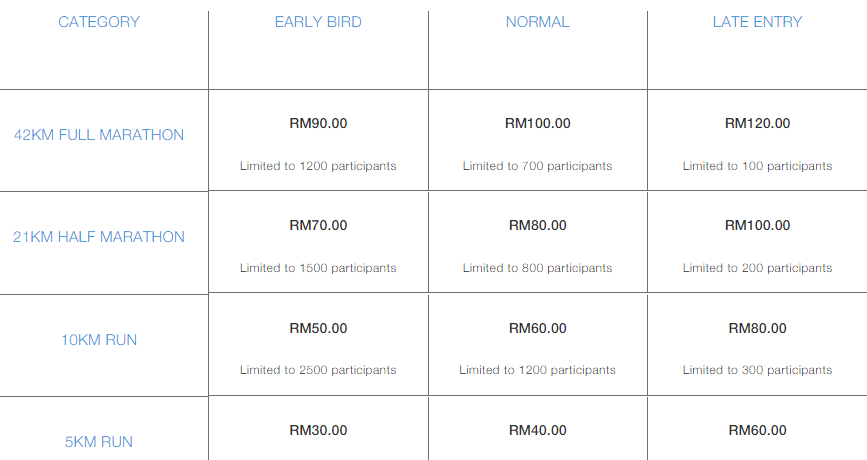Screen dimensions: 867x460
Task: Select the LATE ENTRY column header
Action: [x=757, y=22]
